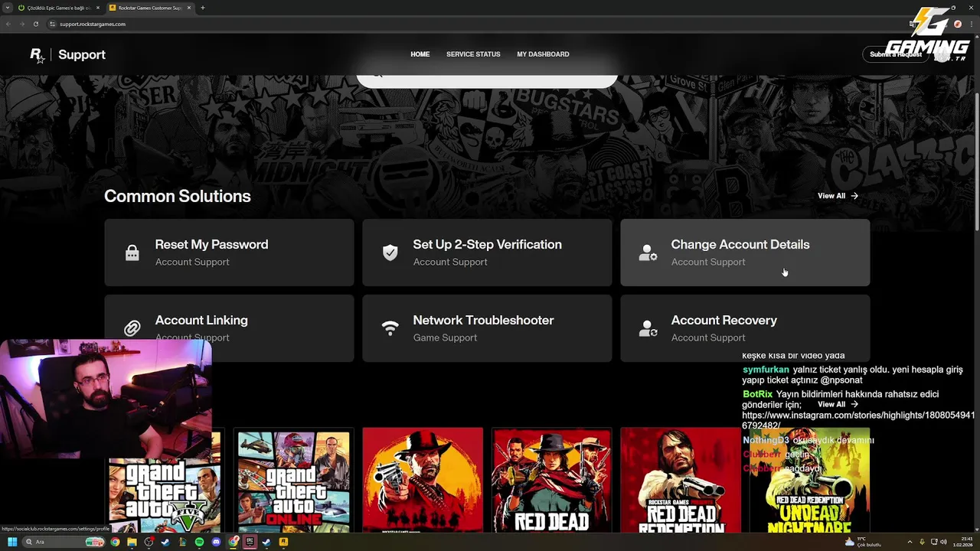Switch to the Epic Games browser tab

(59, 8)
